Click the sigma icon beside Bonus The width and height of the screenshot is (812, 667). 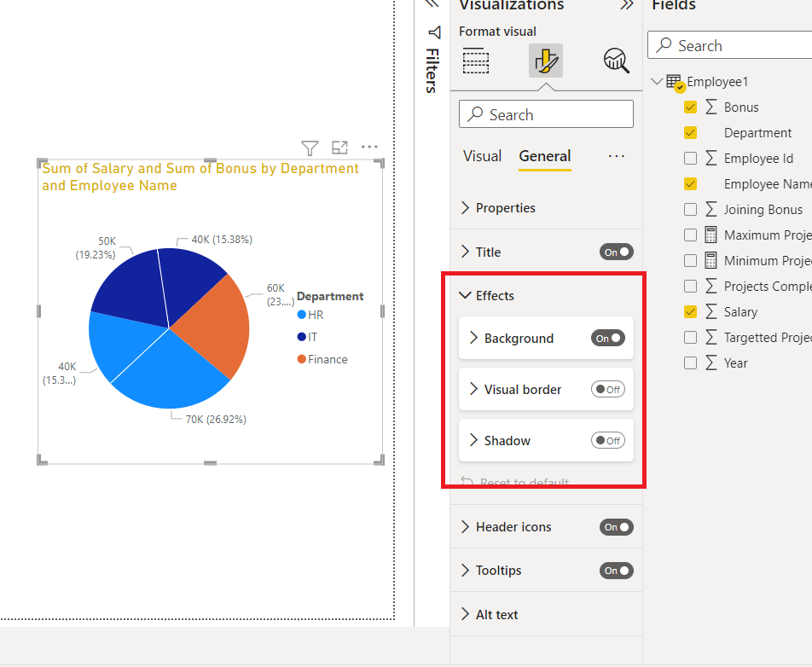click(x=711, y=107)
